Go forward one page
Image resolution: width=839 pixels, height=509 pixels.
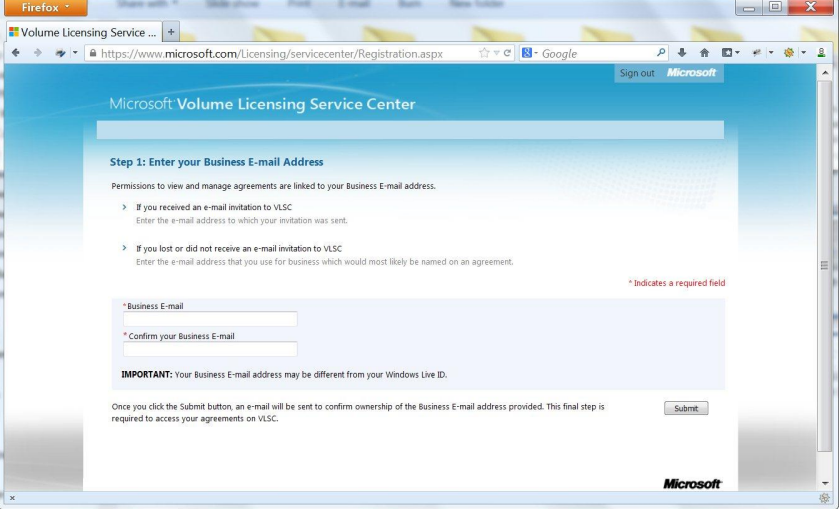coord(37,53)
